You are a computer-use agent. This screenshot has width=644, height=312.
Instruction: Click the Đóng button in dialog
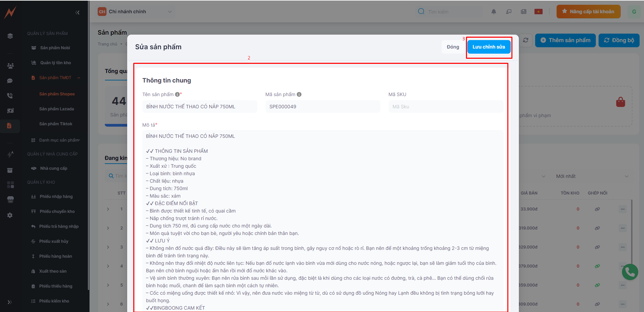click(452, 47)
